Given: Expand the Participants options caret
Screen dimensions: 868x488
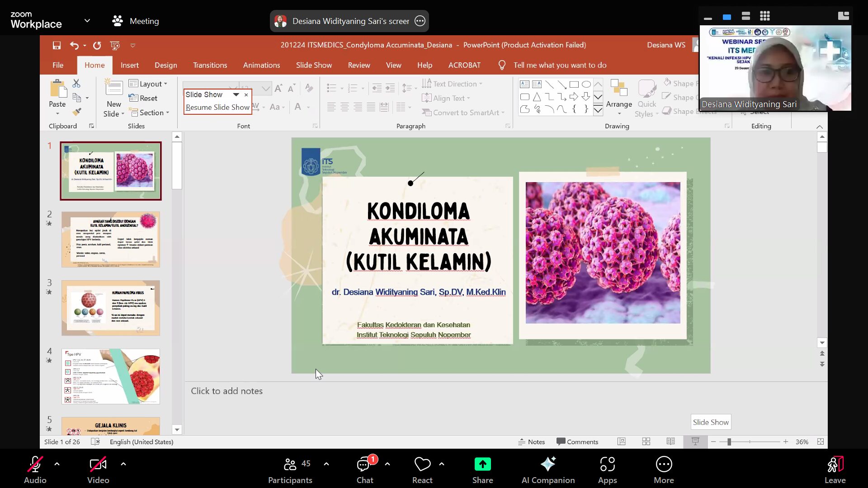Looking at the screenshot, I should pyautogui.click(x=326, y=464).
